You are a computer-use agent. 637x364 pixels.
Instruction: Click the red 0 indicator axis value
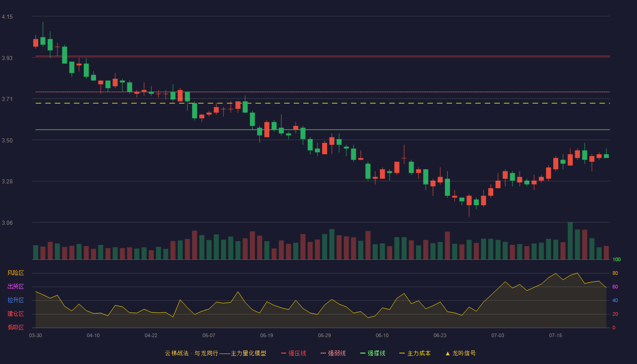coord(614,328)
